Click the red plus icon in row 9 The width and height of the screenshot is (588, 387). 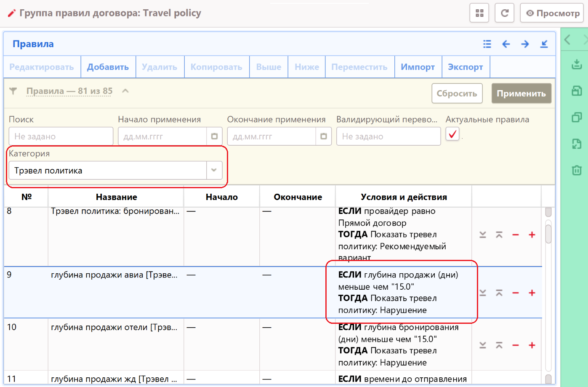tap(532, 293)
